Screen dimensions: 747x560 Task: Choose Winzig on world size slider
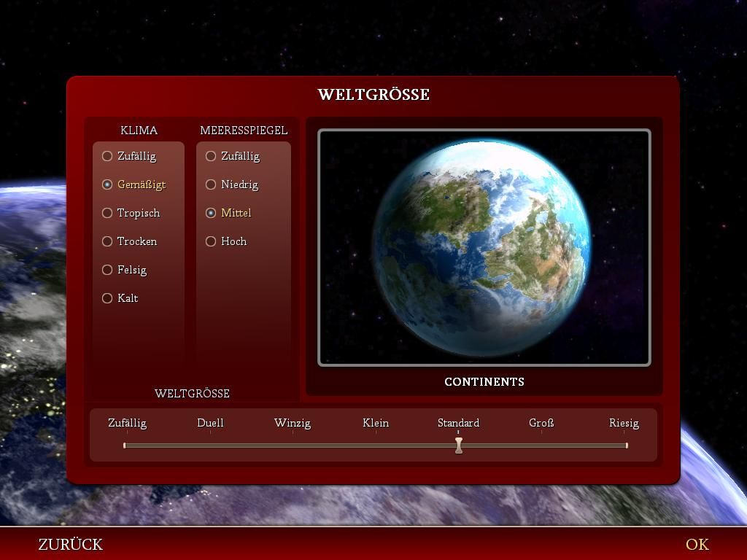[293, 423]
